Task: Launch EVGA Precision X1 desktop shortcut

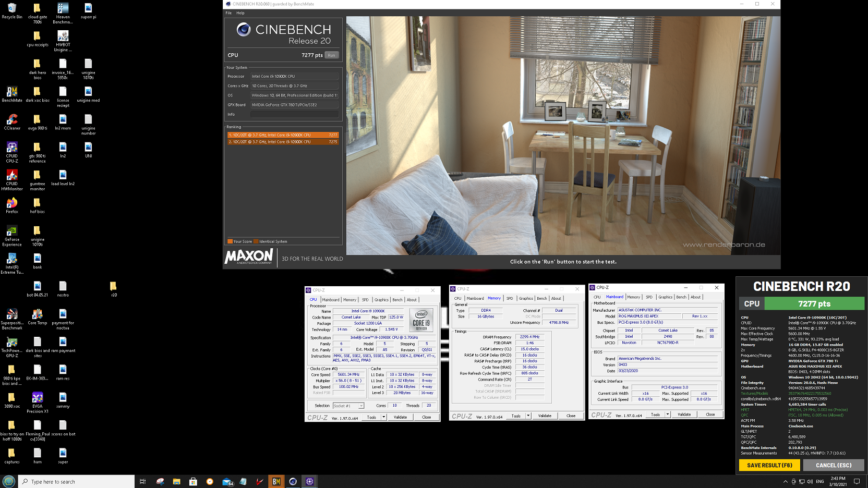Action: [x=38, y=403]
